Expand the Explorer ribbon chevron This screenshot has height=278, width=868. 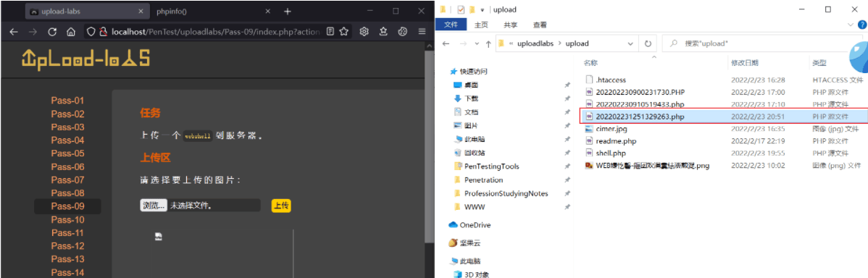pyautogui.click(x=851, y=25)
